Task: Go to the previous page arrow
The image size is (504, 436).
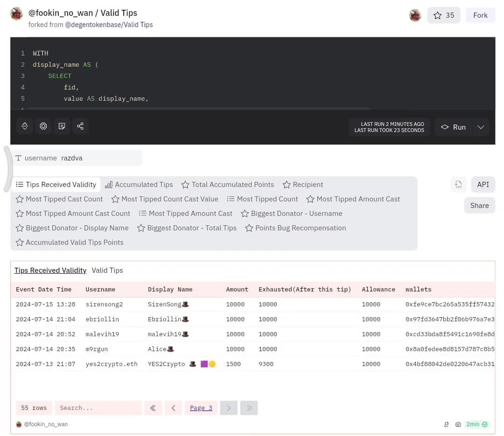Action: [x=174, y=408]
